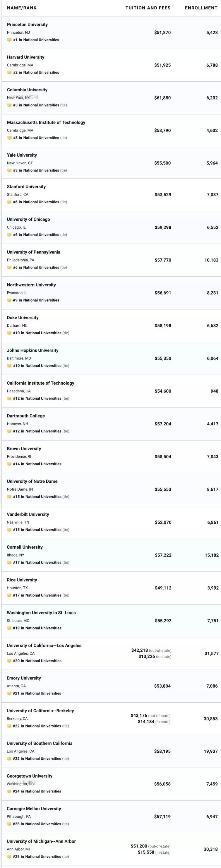Image resolution: width=221 pixels, height=868 pixels.
Task: Click the badge icon beside Emory's #21 rank
Action: pos(9,694)
